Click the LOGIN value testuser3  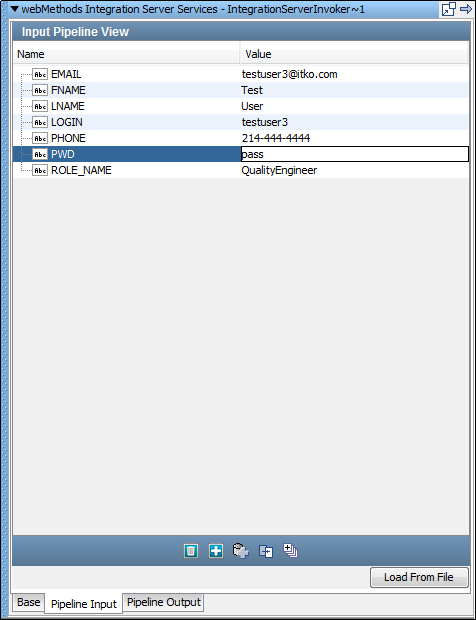[x=264, y=122]
